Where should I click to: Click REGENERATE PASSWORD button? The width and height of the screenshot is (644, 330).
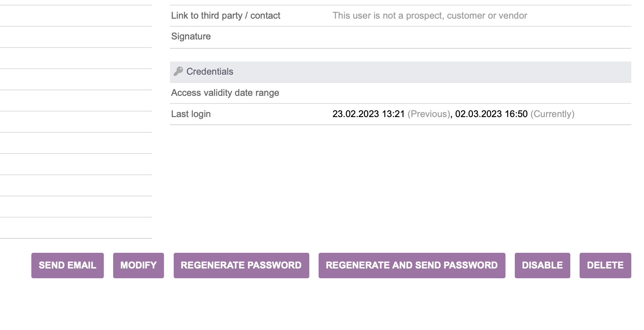click(241, 266)
